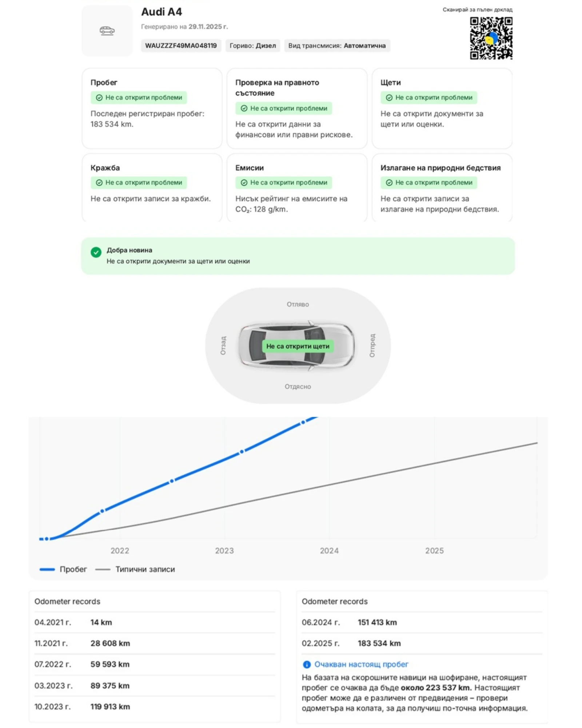This screenshot has width=582, height=728.
Task: Click the car placeholder icon beside Audi A4
Action: 107,31
